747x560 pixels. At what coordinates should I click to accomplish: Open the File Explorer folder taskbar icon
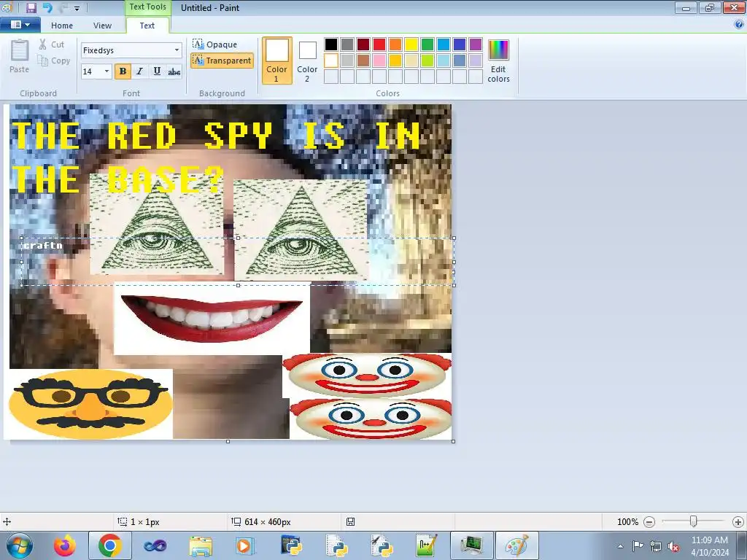(x=201, y=545)
